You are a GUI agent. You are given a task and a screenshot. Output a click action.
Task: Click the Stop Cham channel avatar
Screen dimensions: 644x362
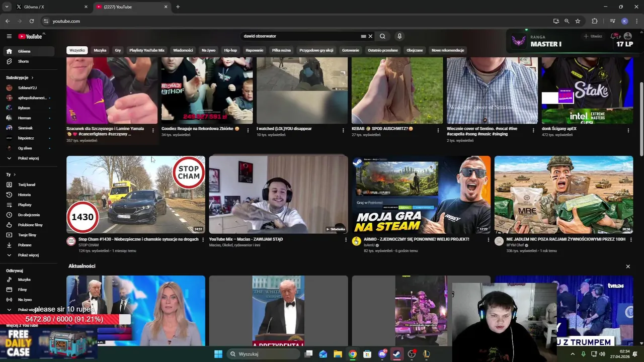[71, 241]
